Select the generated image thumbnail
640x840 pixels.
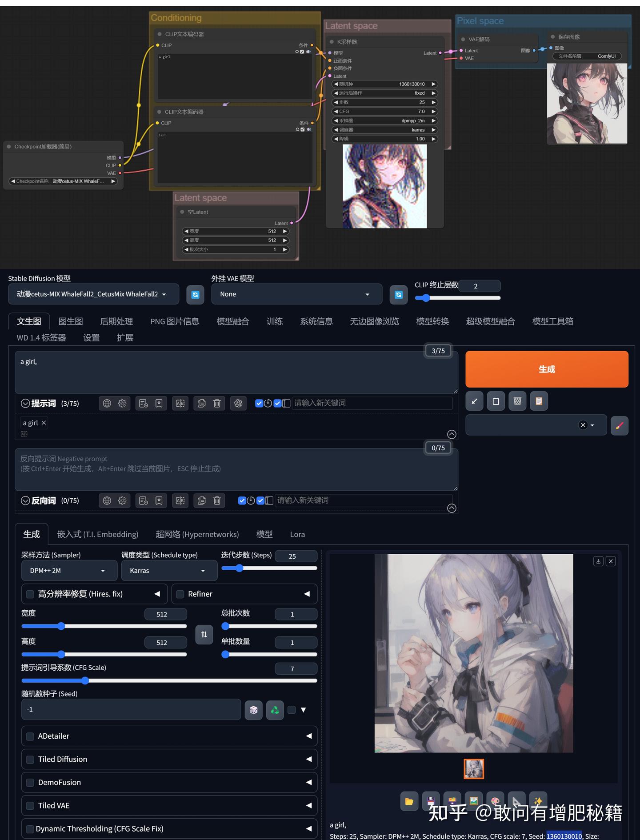click(474, 769)
